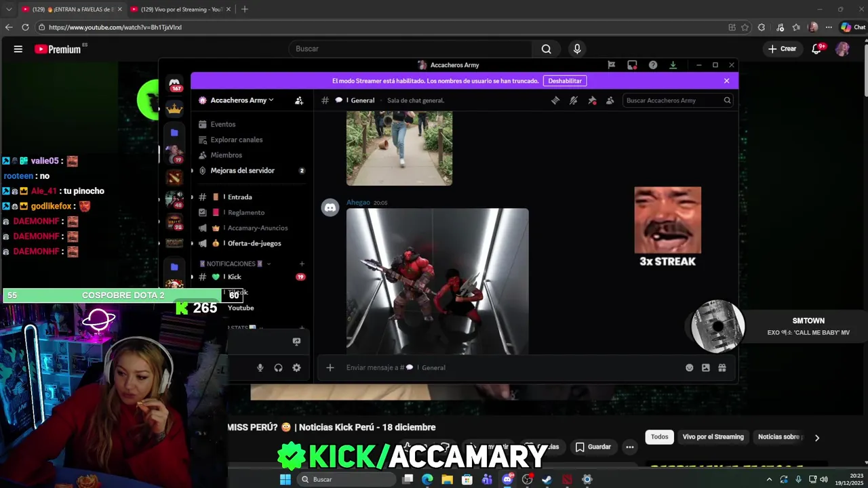Start YouTube voice search microphone
This screenshot has height=488, width=868.
[x=577, y=49]
